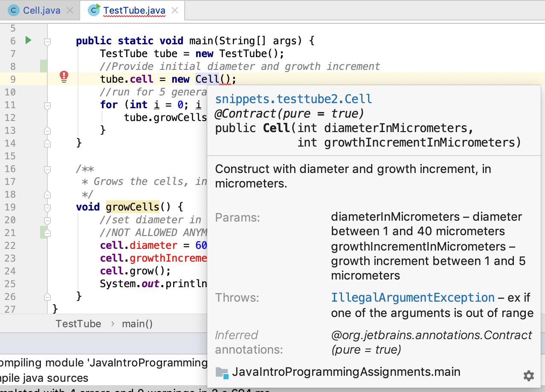545x392 pixels.
Task: Collapse the main method fold marker
Action: click(47, 41)
